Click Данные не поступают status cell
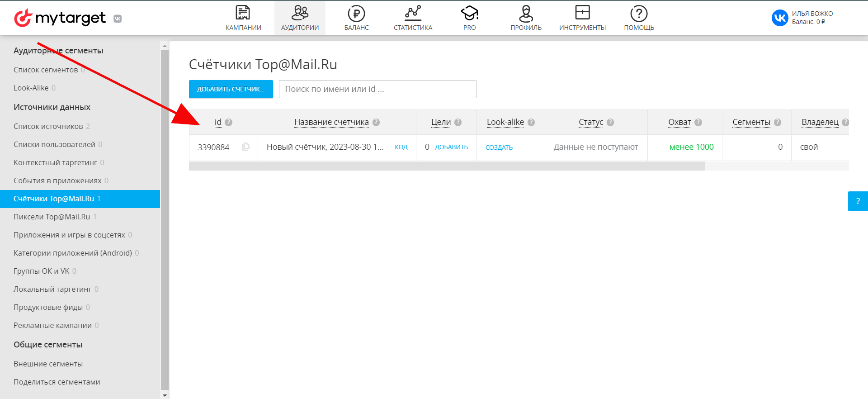This screenshot has width=868, height=399. [x=596, y=147]
